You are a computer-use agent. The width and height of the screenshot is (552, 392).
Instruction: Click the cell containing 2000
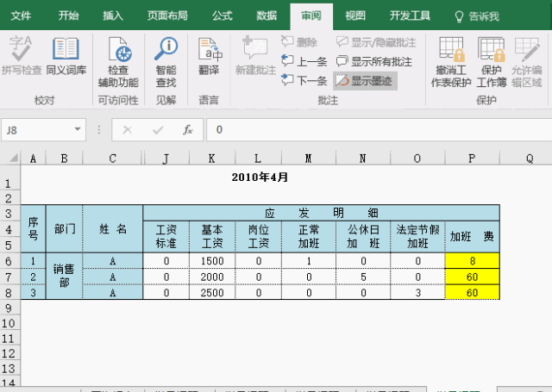212,277
